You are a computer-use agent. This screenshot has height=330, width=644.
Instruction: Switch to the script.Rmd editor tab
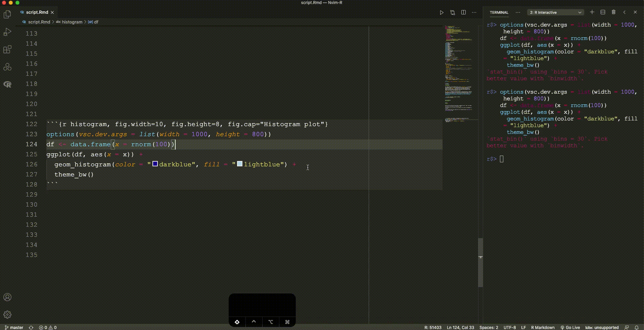coord(37,12)
